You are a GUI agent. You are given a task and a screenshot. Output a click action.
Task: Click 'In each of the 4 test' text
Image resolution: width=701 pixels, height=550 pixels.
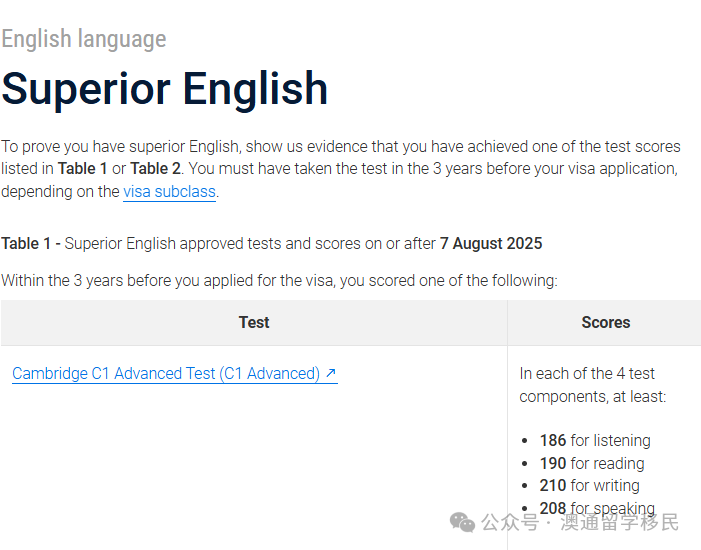[x=587, y=373]
